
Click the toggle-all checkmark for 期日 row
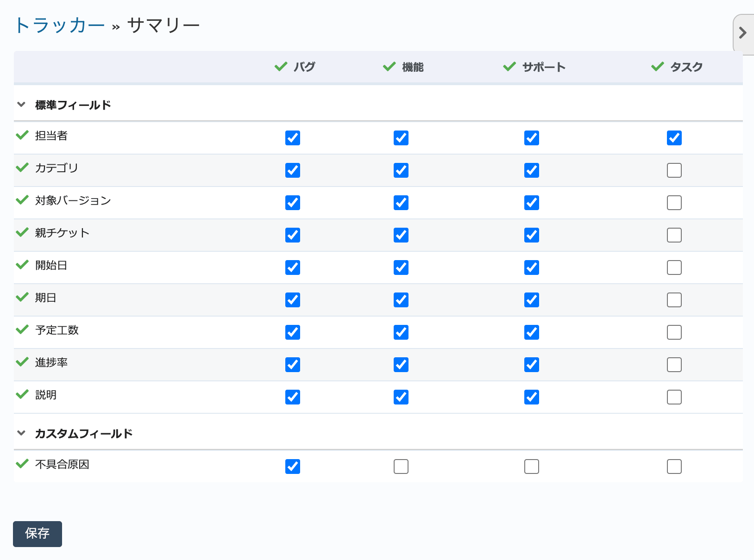pos(22,297)
